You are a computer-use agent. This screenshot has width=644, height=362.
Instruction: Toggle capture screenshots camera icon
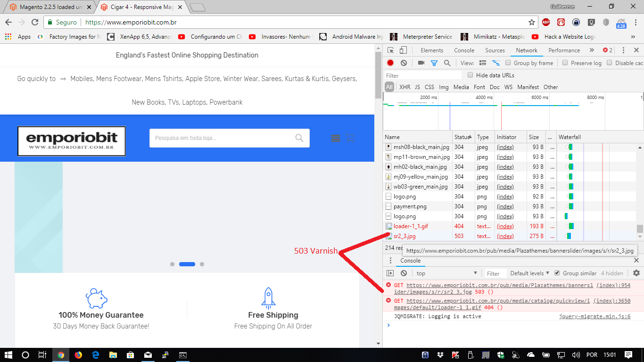[421, 63]
